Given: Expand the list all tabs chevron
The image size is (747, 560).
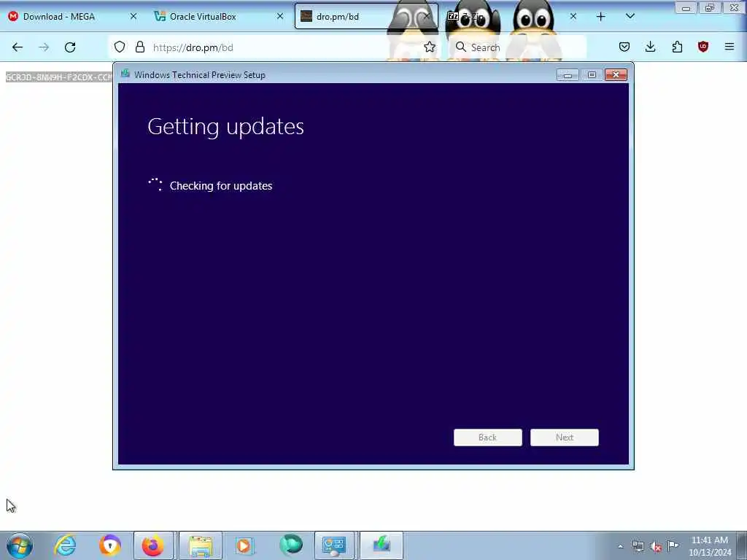Looking at the screenshot, I should (630, 17).
